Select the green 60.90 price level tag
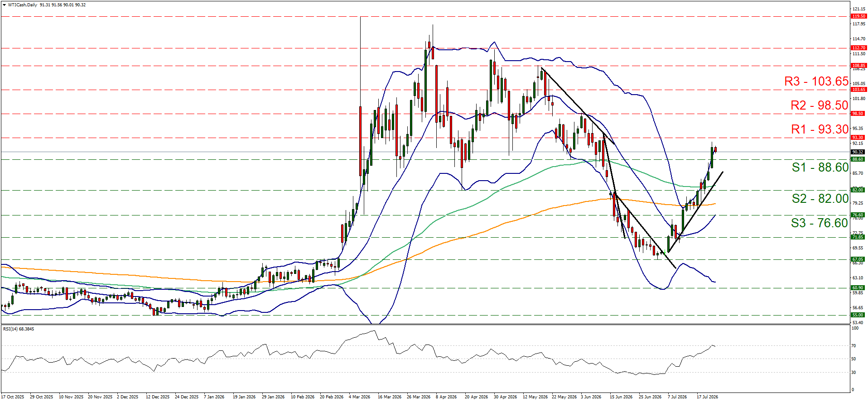868x402 pixels. pyautogui.click(x=858, y=288)
